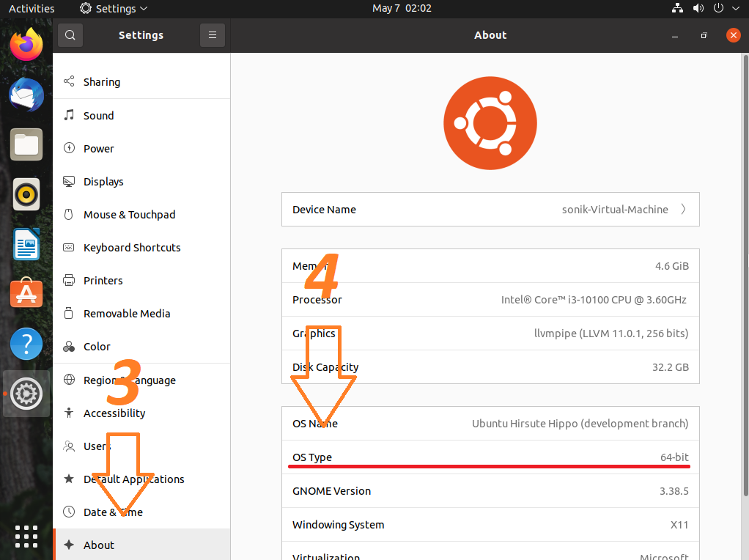Launch Rhythmbox music player
749x560 pixels.
[x=26, y=194]
